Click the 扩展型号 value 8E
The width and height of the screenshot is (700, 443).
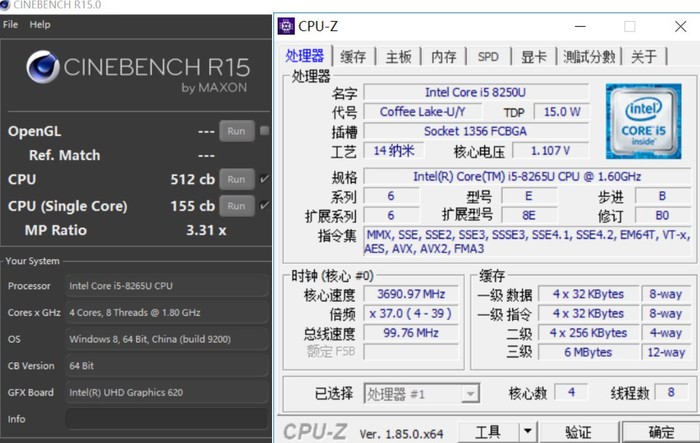pos(529,215)
